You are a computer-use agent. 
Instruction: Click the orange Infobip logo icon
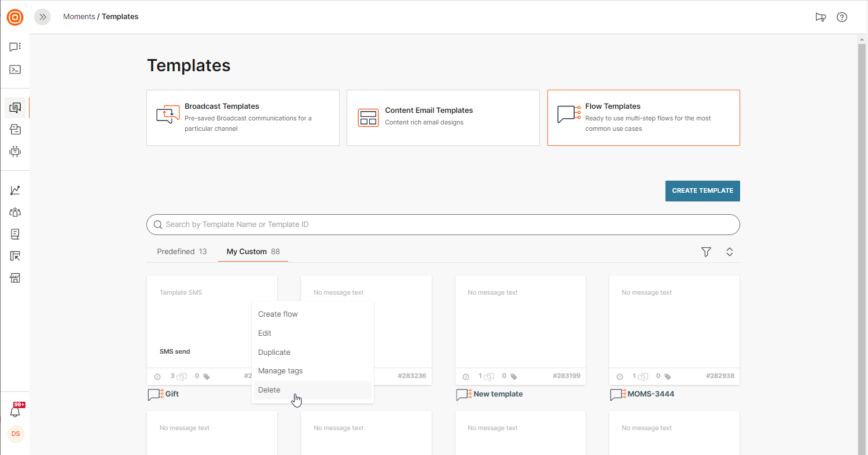coord(15,17)
